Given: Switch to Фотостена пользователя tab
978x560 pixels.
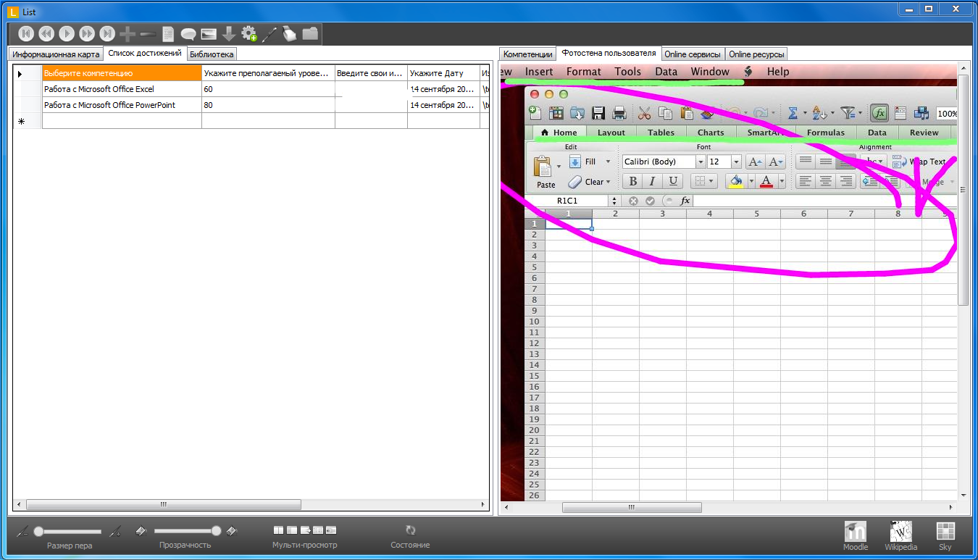Looking at the screenshot, I should point(609,53).
